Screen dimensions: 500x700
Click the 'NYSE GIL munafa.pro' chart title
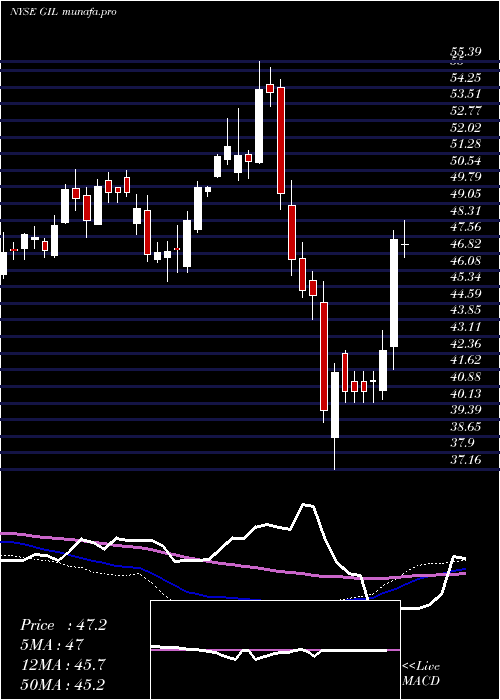click(x=63, y=12)
